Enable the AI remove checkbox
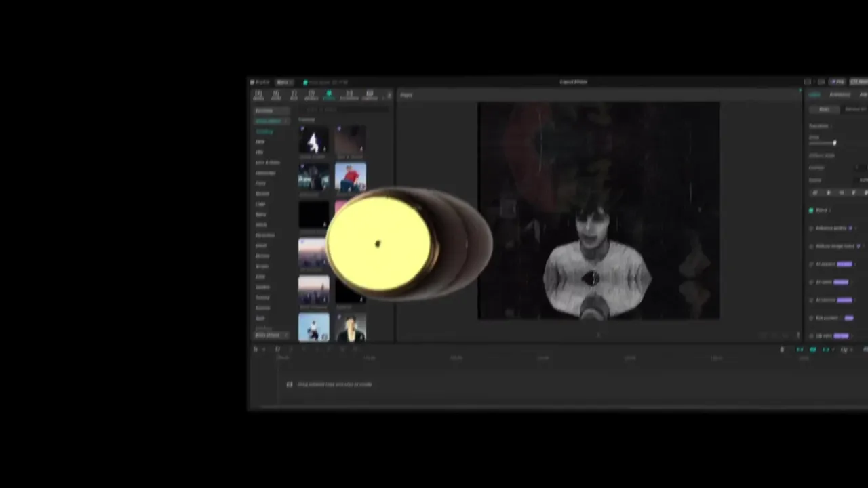 [x=812, y=300]
